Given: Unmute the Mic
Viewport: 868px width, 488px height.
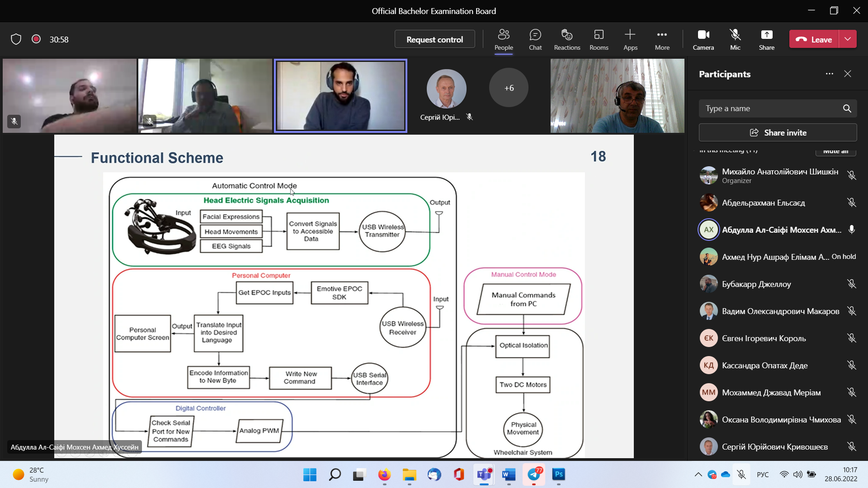Looking at the screenshot, I should pyautogui.click(x=735, y=39).
